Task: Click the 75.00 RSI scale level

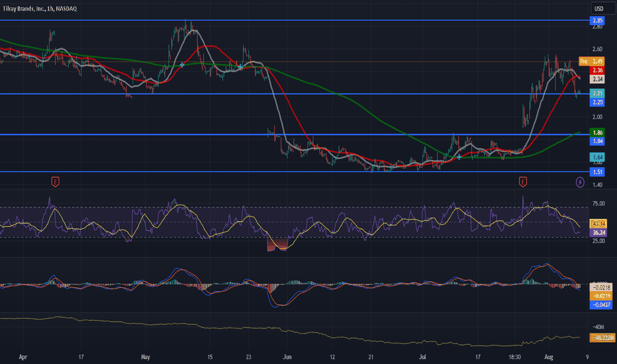Action: pyautogui.click(x=598, y=203)
